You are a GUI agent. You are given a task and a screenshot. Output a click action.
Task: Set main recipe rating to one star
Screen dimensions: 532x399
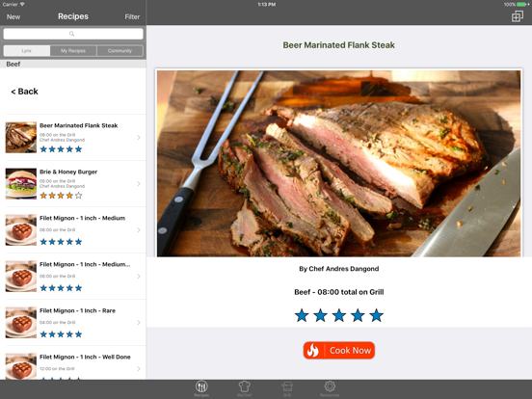(x=302, y=315)
